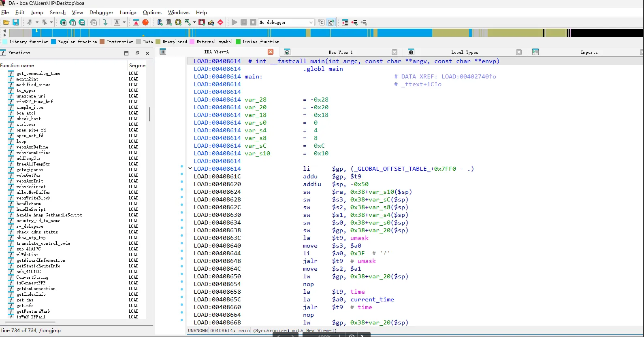Image resolution: width=644 pixels, height=337 pixels.
Task: Click the red stop circle toolbar icon
Action: tap(145, 23)
